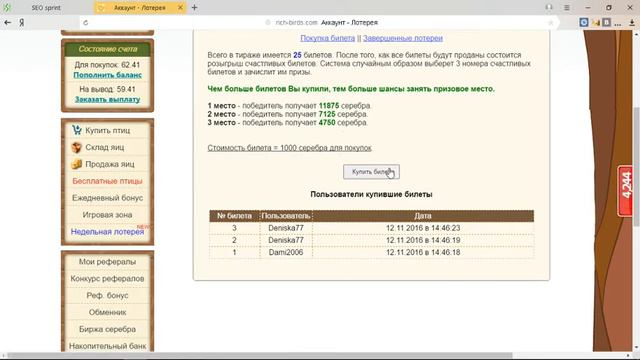Click 'Пополнить баланс' link
Screen dimensions: 640x360
107,75
